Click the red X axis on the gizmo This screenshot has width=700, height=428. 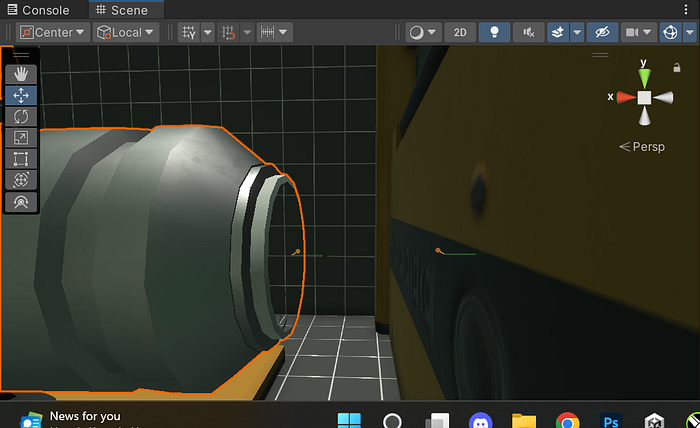coord(625,97)
